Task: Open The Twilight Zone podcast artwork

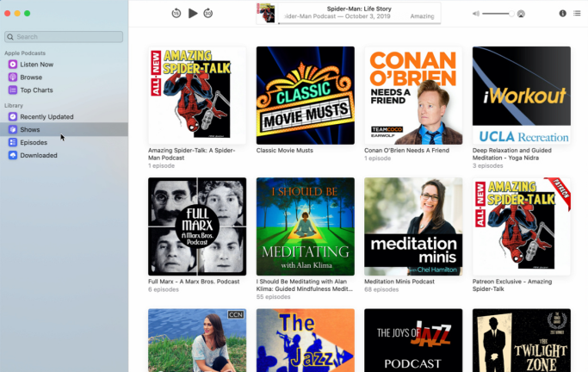Action: 522,340
